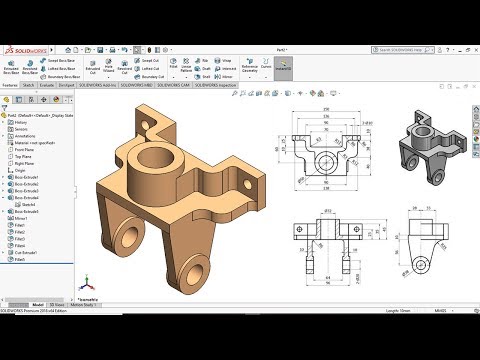Select the Extruded Boss/Base tool

tap(11, 67)
